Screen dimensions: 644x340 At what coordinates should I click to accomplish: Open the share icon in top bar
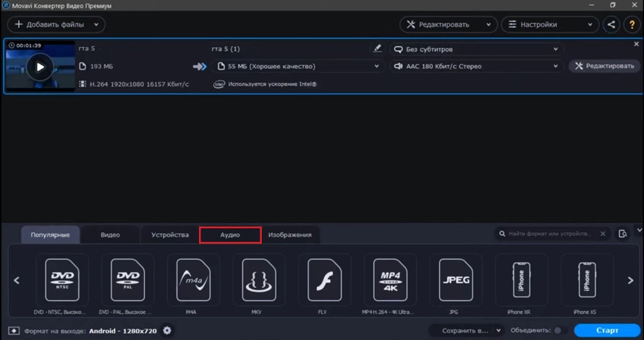click(x=611, y=25)
